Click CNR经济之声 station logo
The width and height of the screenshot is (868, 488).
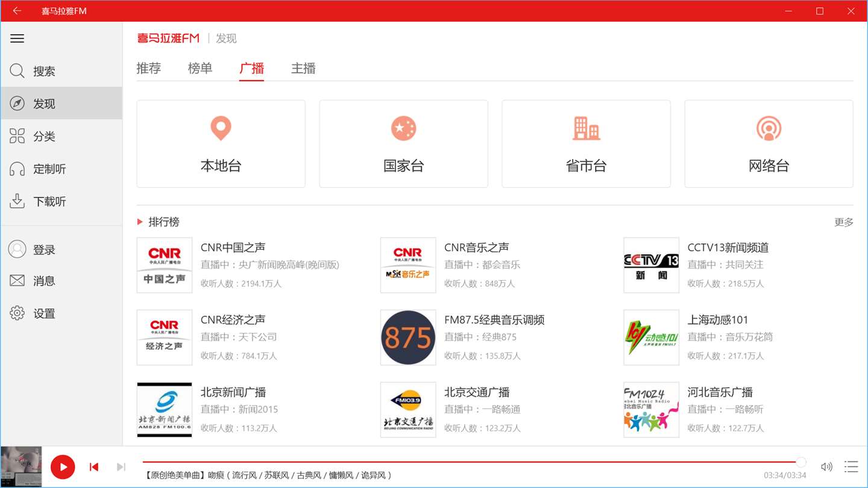click(165, 337)
